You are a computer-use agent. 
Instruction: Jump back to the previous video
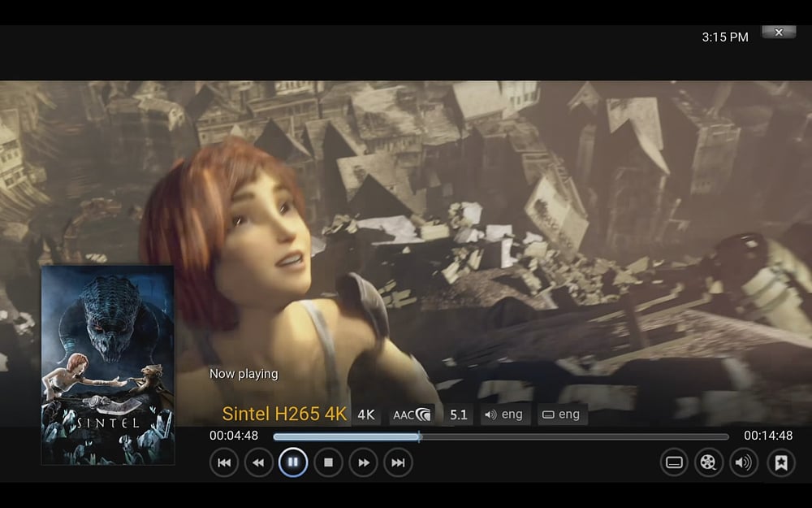[225, 462]
